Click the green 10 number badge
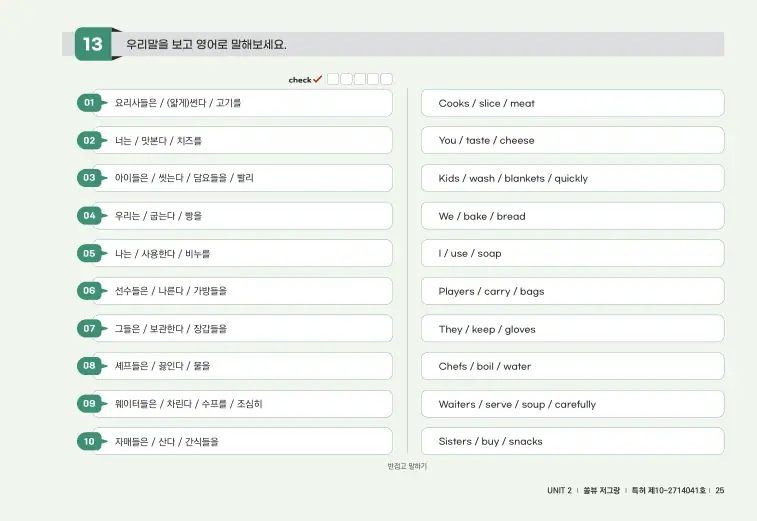757x521 pixels. click(x=89, y=441)
